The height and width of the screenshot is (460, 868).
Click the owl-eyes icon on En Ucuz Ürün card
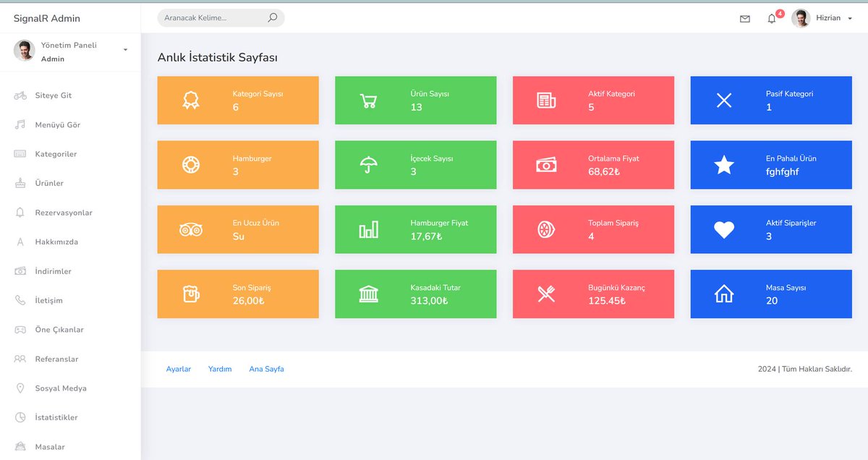[191, 229]
